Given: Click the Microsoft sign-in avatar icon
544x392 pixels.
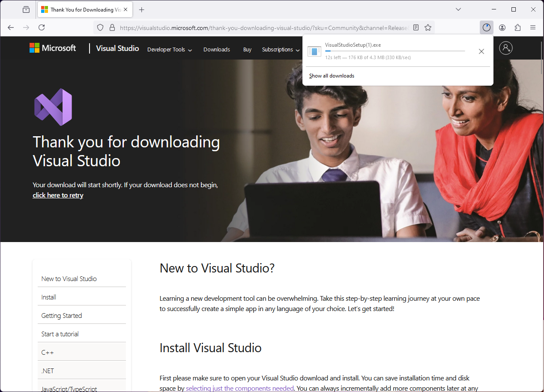Looking at the screenshot, I should 505,48.
